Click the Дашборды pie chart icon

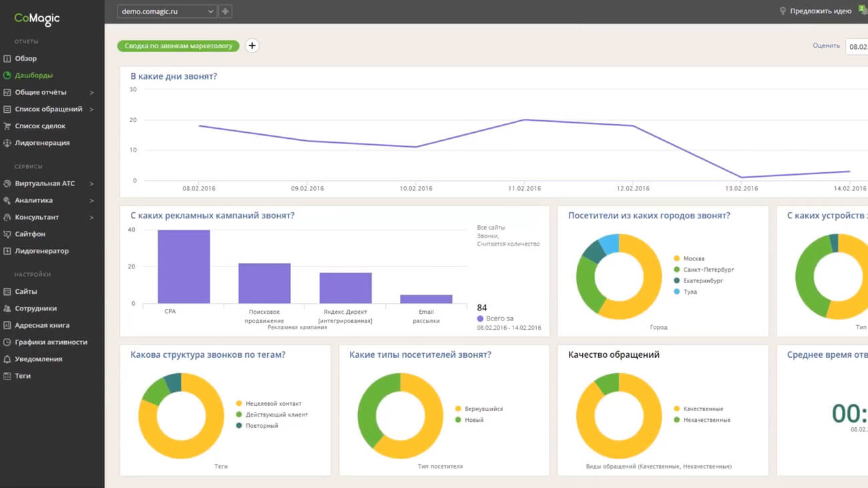click(x=7, y=75)
